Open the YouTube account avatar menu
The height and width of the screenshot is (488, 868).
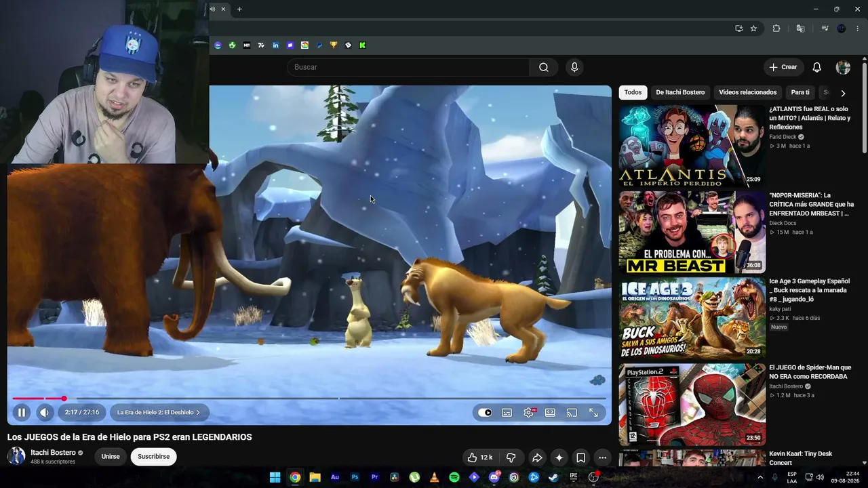(x=843, y=67)
